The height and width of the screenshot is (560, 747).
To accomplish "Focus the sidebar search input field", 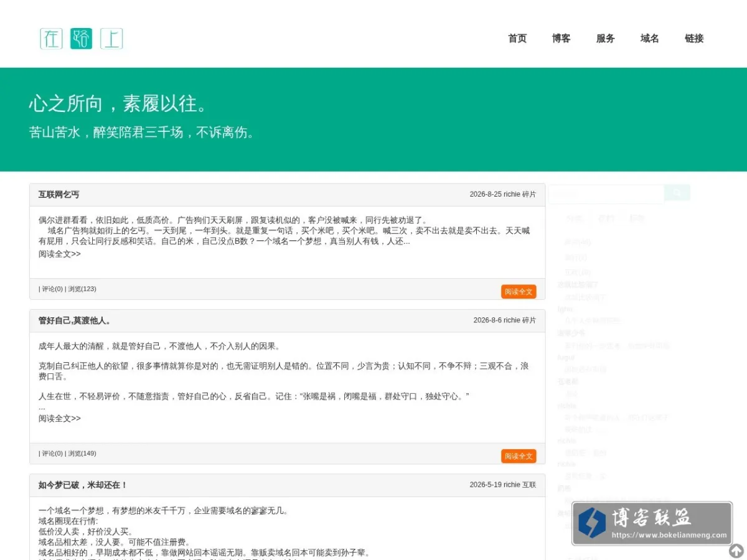I will (606, 193).
